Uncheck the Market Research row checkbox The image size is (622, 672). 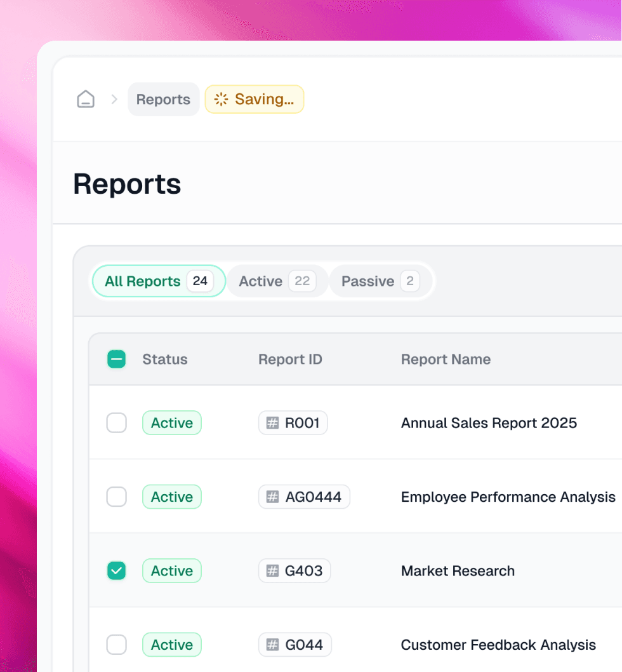pos(116,571)
